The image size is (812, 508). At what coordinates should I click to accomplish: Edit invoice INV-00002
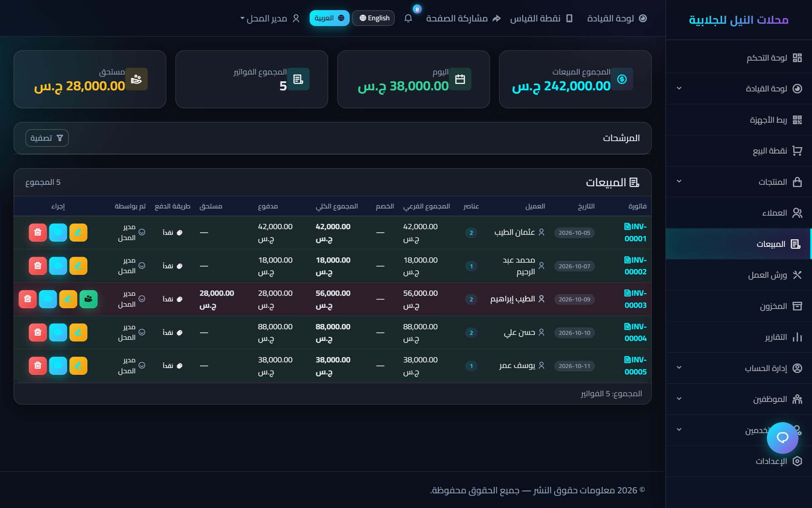coord(78,266)
